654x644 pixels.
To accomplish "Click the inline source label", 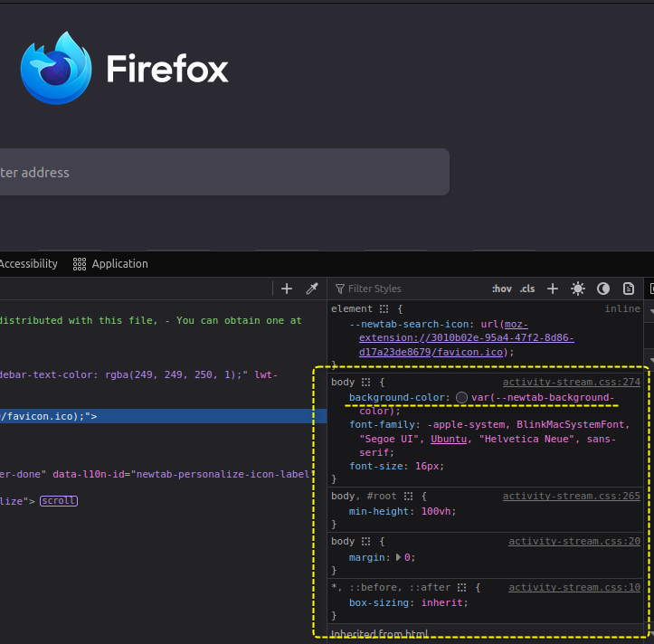I will coord(622,308).
